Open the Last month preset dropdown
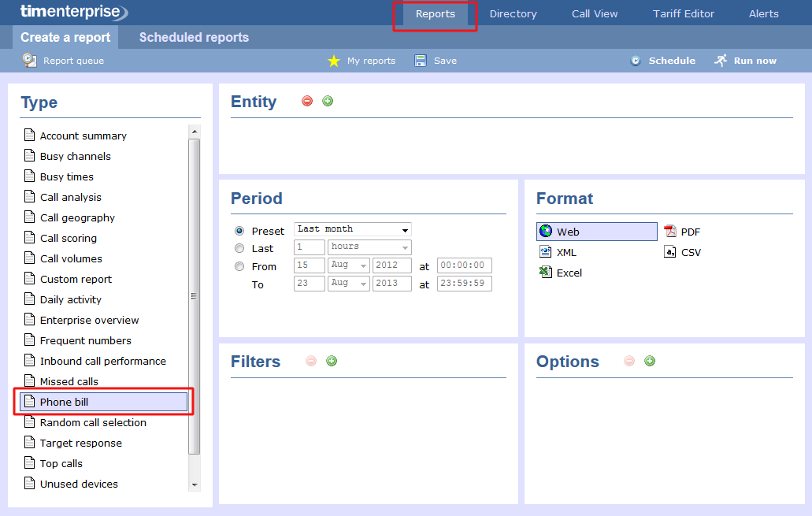 tap(352, 229)
